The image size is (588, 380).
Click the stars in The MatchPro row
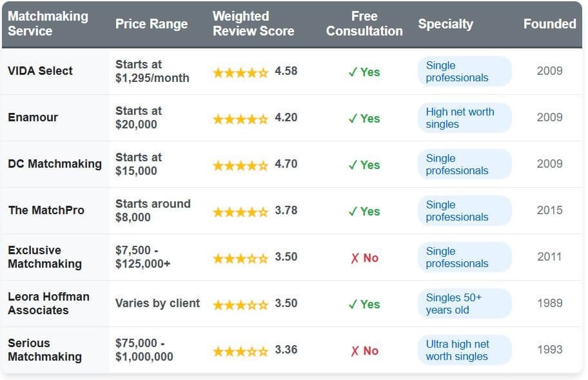click(240, 212)
